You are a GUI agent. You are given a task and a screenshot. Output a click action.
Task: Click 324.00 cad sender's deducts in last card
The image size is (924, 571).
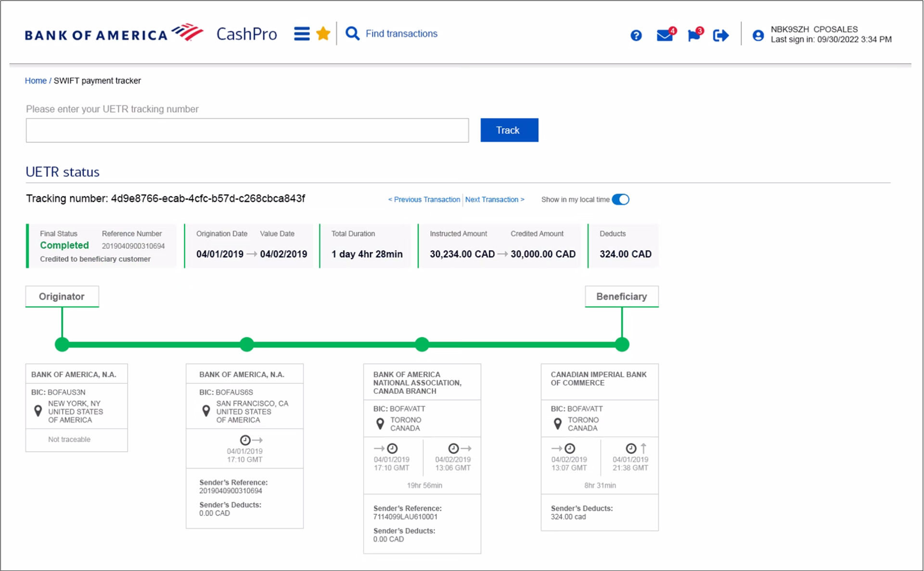568,517
